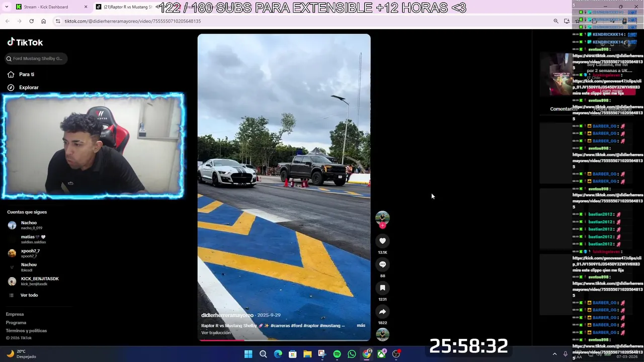The image size is (644, 362).
Task: Open WhatsApp from taskbar
Action: pyautogui.click(x=352, y=354)
